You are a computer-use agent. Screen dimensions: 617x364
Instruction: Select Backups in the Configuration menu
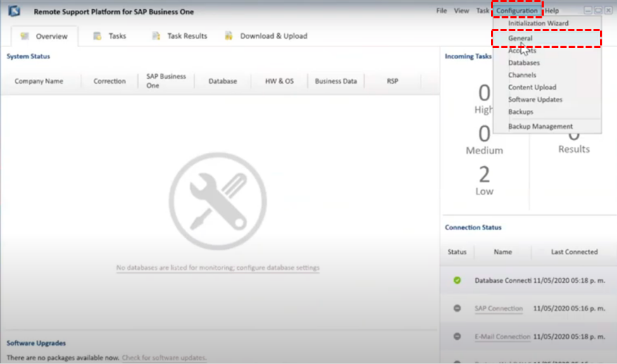(521, 112)
